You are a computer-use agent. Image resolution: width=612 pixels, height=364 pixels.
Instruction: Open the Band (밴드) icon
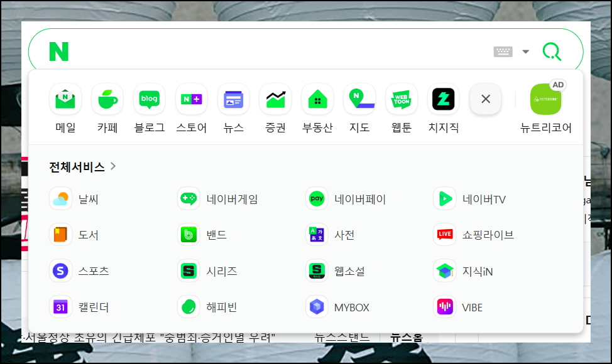pos(189,235)
